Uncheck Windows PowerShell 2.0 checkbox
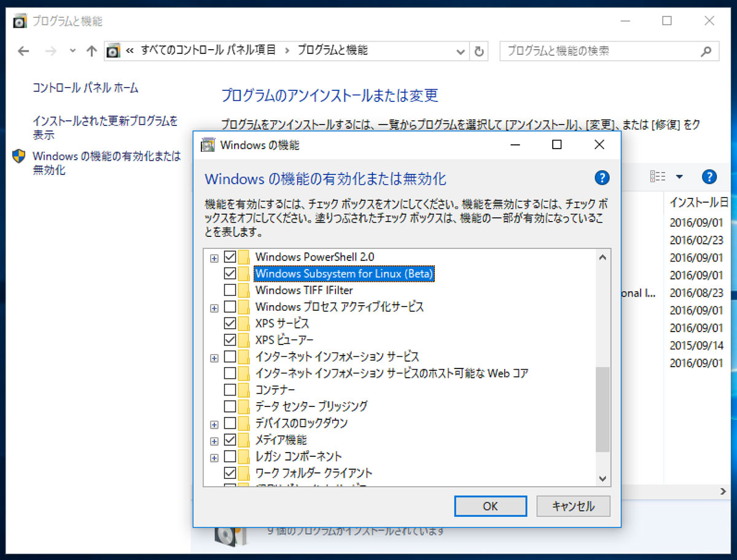The width and height of the screenshot is (737, 560). click(x=230, y=257)
